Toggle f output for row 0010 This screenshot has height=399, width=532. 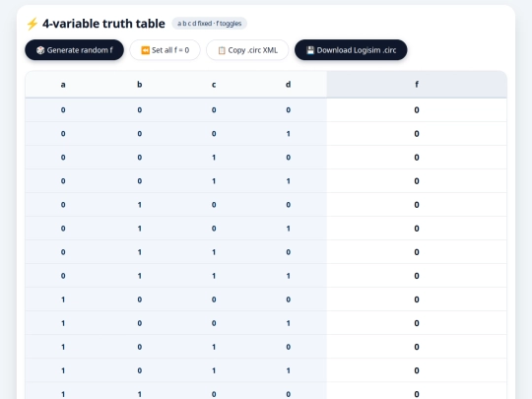coord(417,158)
